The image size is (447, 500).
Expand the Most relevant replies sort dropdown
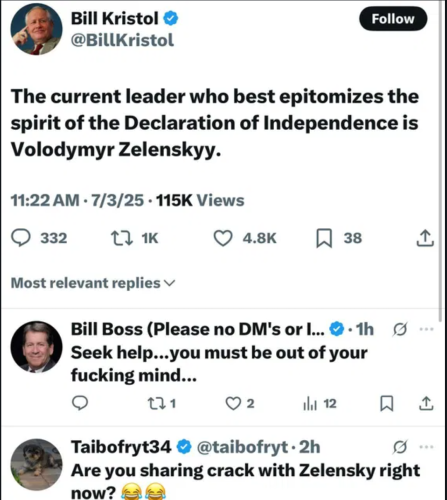click(x=93, y=283)
